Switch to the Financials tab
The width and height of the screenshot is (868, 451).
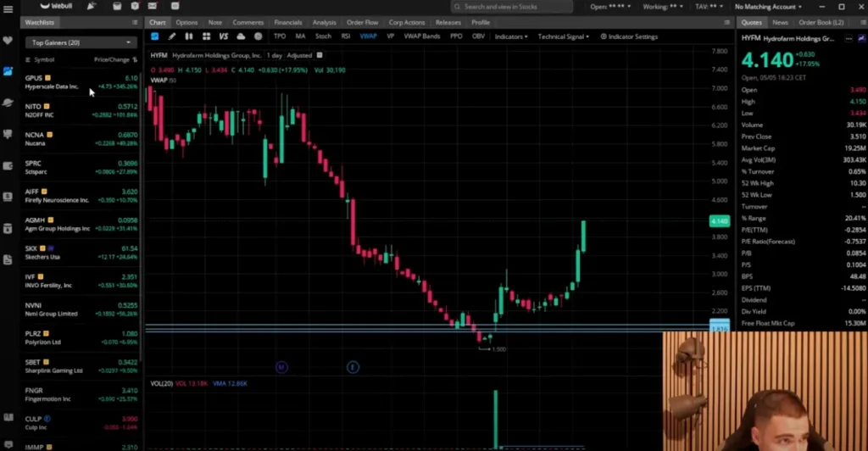point(288,23)
